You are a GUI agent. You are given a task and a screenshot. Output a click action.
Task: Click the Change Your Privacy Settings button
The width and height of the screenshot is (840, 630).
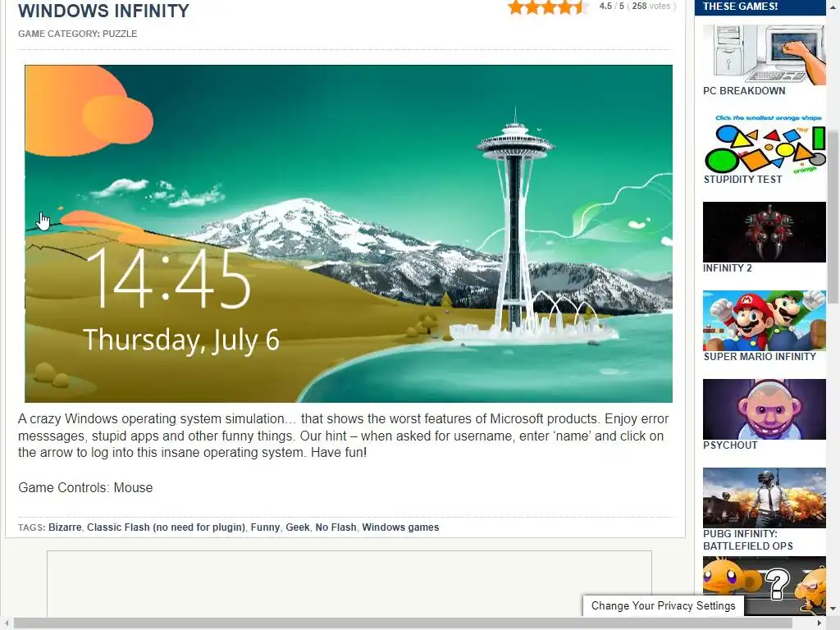tap(663, 606)
